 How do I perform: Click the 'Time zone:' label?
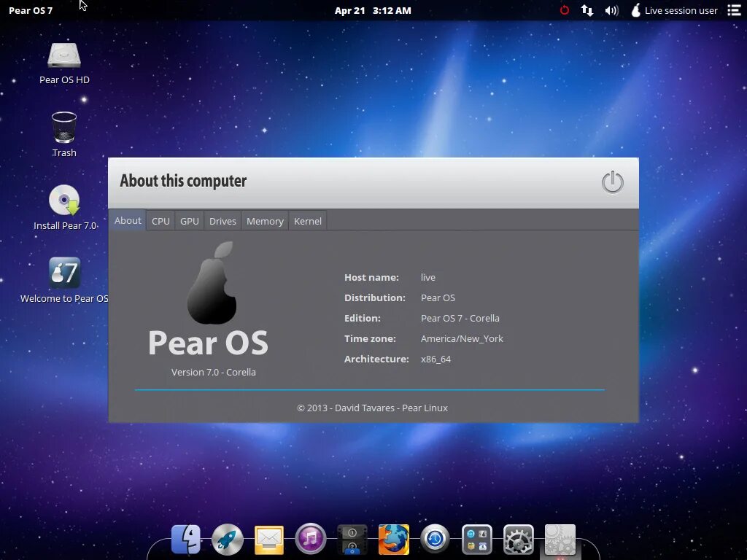point(370,338)
